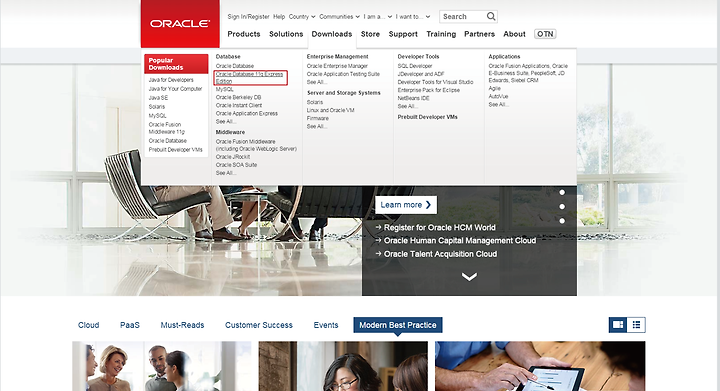Click Oracle SOA Suite link
The width and height of the screenshot is (720, 391).
click(236, 165)
